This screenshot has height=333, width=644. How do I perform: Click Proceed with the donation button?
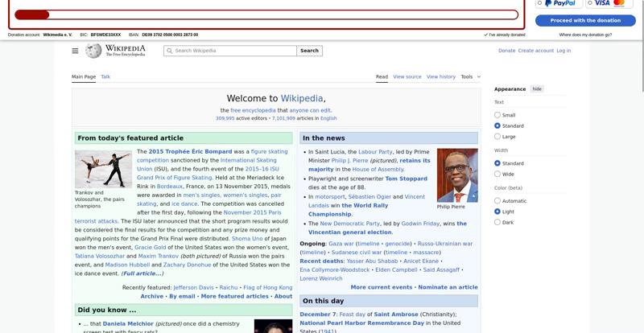point(584,20)
